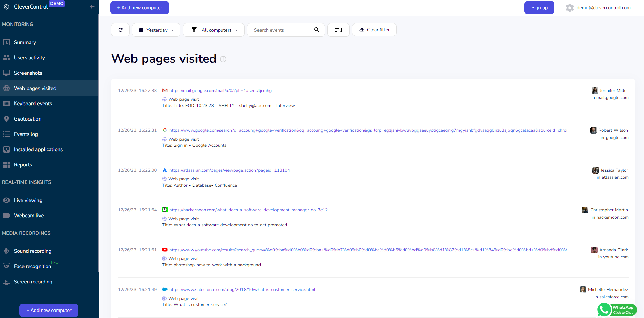Viewport: 644px width, 318px height.
Task: Click Jennifer Miller's avatar thumbnail
Action: coord(595,91)
